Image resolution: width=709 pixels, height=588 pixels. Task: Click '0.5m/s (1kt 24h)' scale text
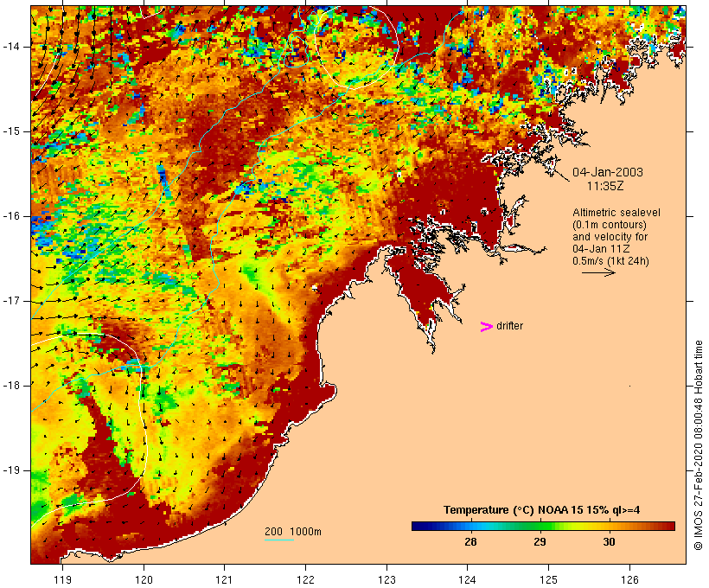coord(610,261)
